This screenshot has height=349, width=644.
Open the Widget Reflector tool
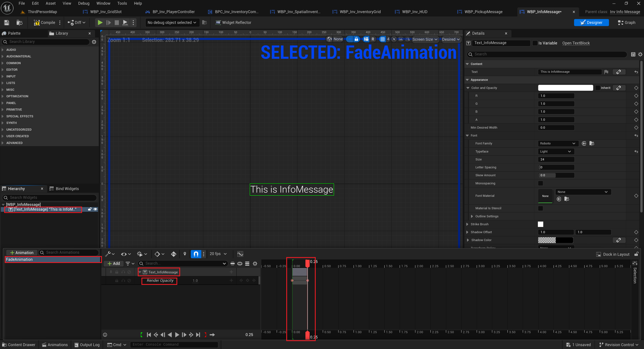coord(233,23)
